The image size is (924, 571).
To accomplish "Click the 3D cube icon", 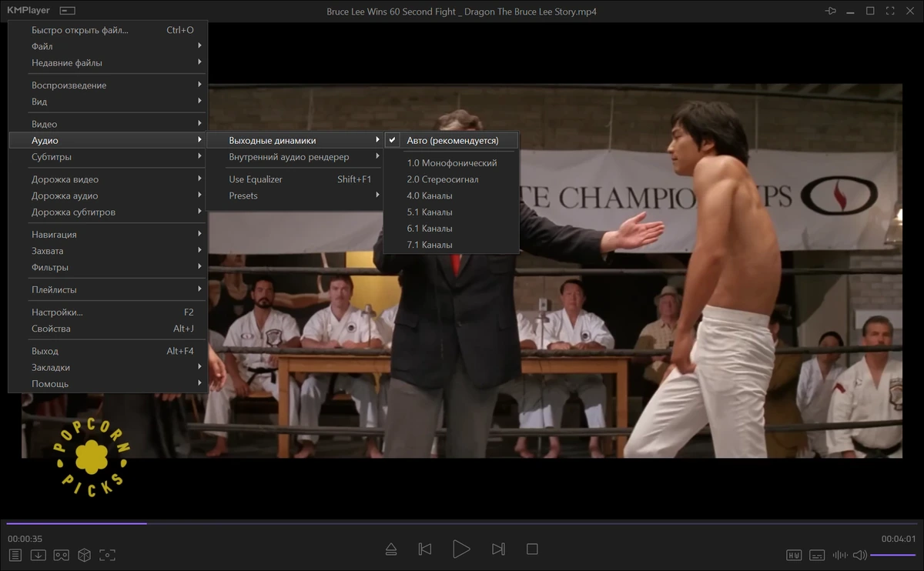I will point(84,555).
